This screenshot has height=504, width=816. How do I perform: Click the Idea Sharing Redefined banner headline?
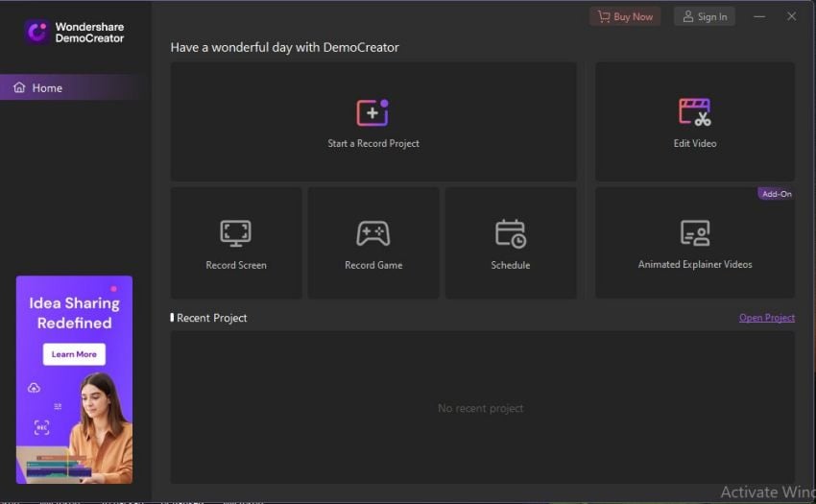coord(74,313)
